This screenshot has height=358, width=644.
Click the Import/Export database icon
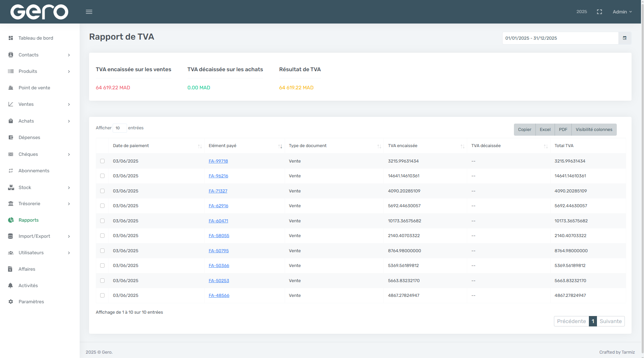point(11,236)
